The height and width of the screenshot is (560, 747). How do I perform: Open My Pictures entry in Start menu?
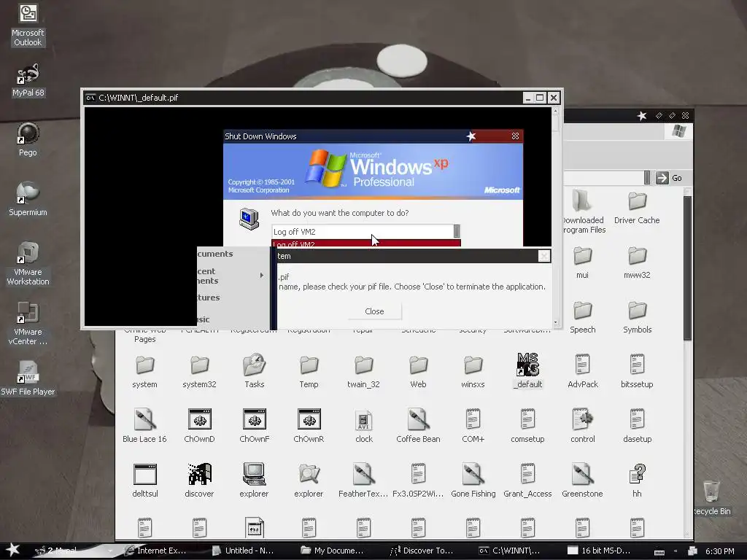(x=233, y=297)
